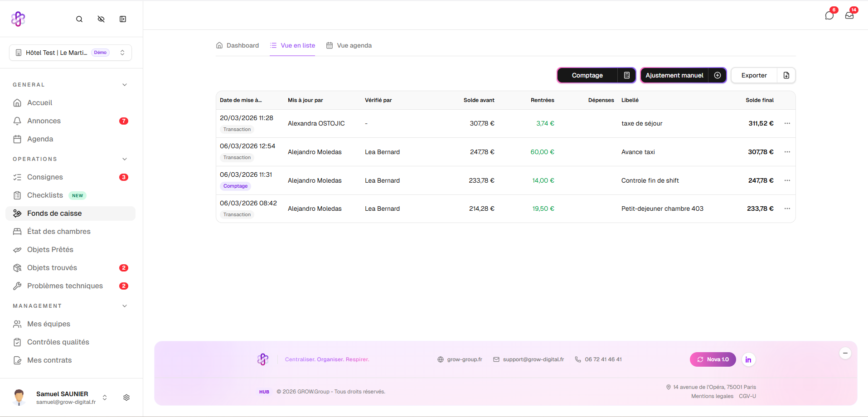Minimize the footer banner

845,353
